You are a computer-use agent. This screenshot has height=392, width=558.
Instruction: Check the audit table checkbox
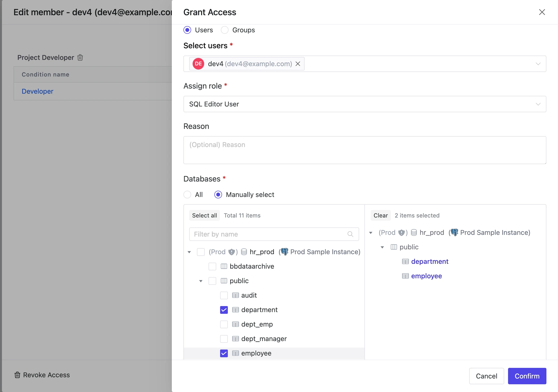(223, 295)
